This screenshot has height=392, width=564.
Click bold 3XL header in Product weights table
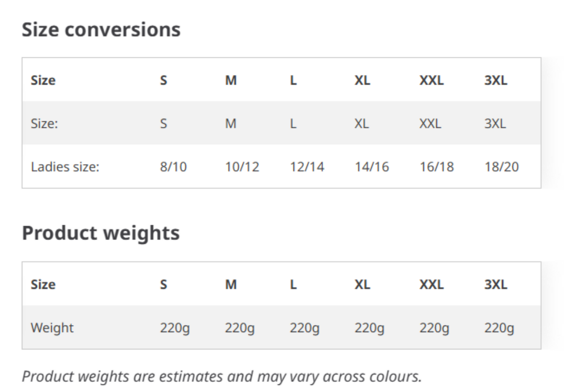click(x=496, y=285)
